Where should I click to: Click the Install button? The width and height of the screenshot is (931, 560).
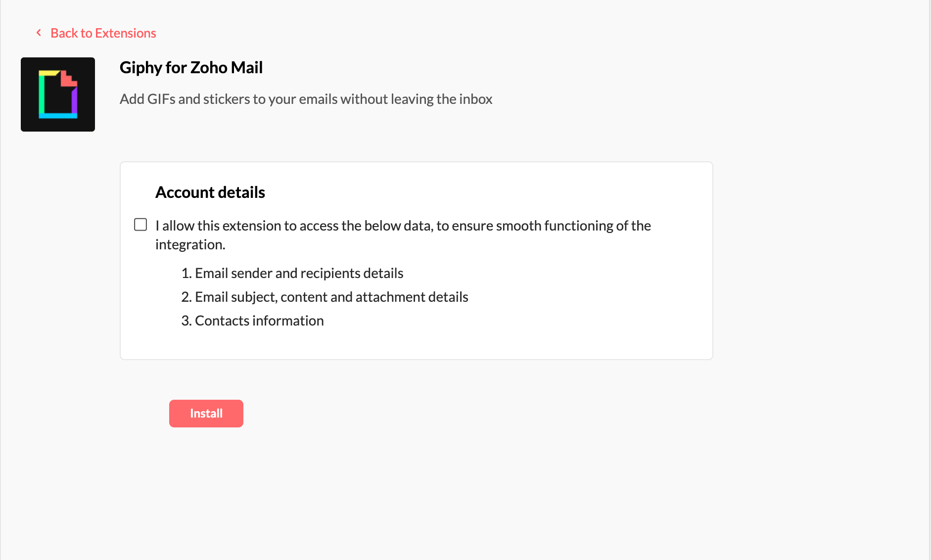tap(206, 414)
